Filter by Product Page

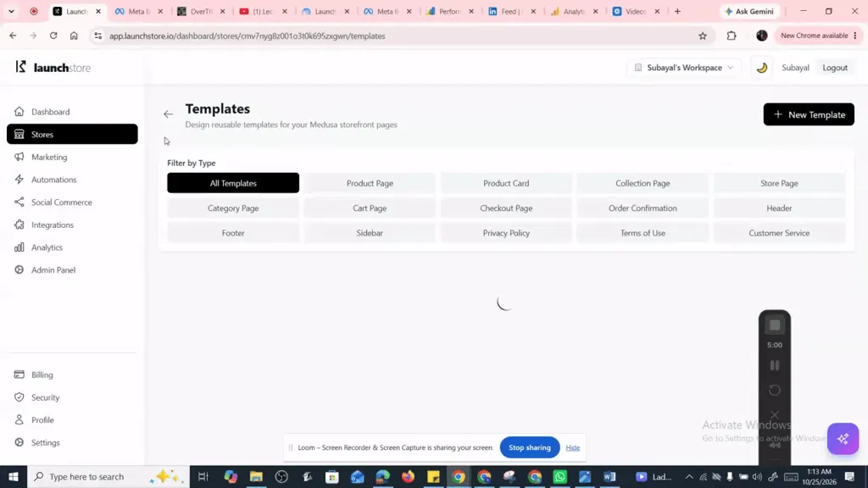point(370,183)
